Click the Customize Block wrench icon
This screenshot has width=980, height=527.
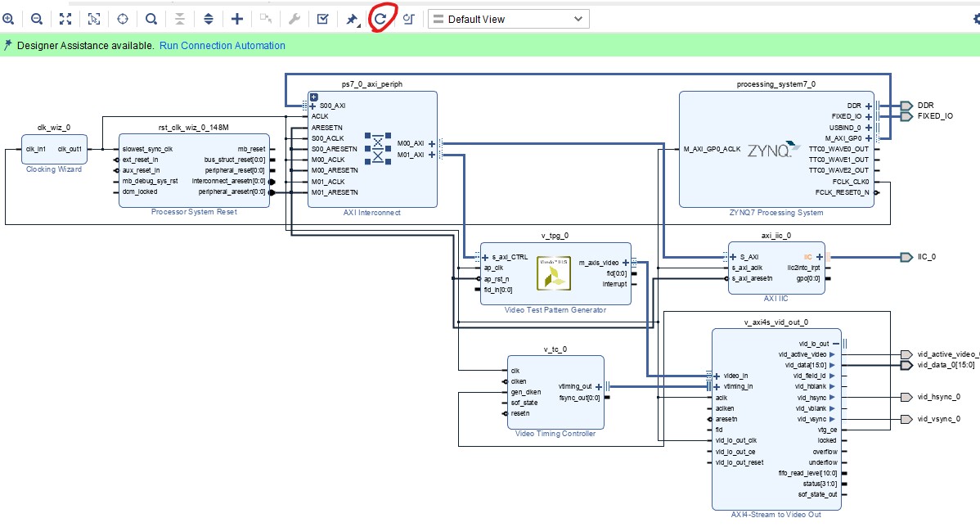click(x=294, y=19)
